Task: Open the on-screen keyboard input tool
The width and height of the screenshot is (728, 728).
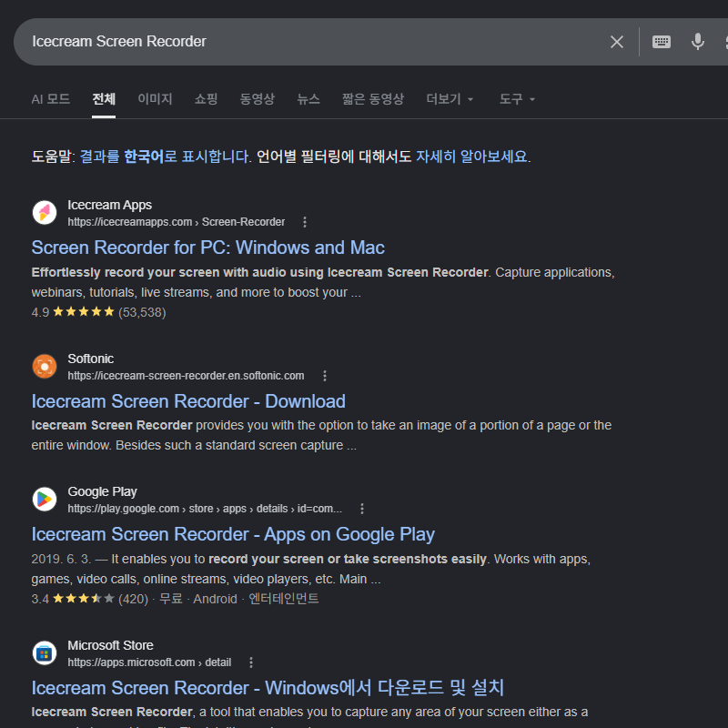Action: pos(662,42)
